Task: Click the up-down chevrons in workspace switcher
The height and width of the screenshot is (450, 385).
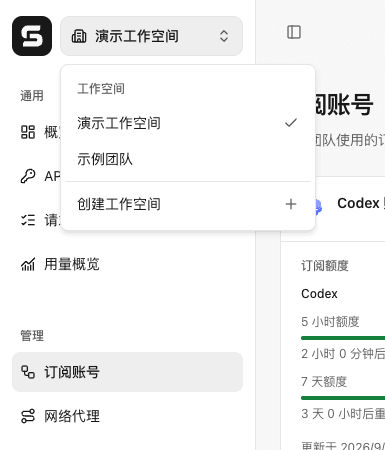Action: pos(224,36)
